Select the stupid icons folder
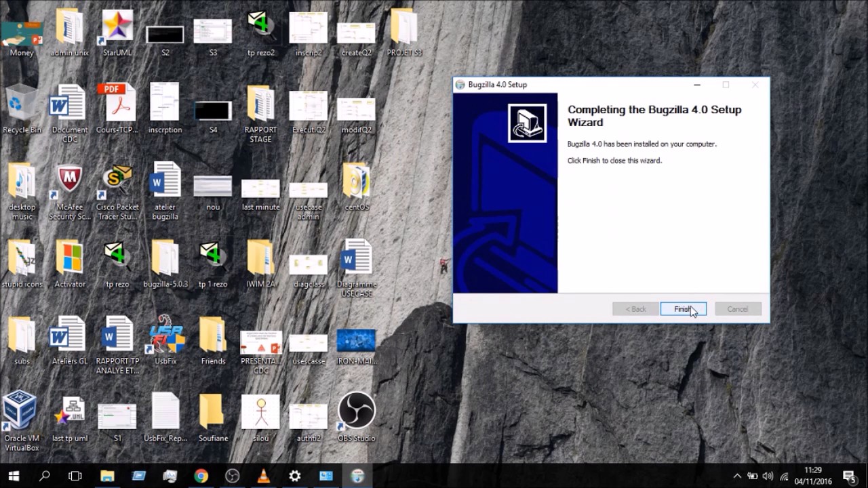Image resolution: width=868 pixels, height=488 pixels. tap(22, 264)
